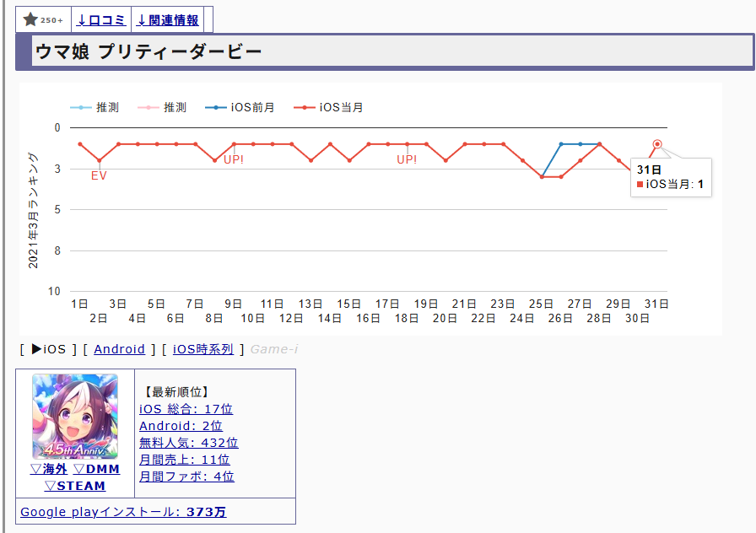
Task: Select the ▶iOS chart tab
Action: click(49, 349)
